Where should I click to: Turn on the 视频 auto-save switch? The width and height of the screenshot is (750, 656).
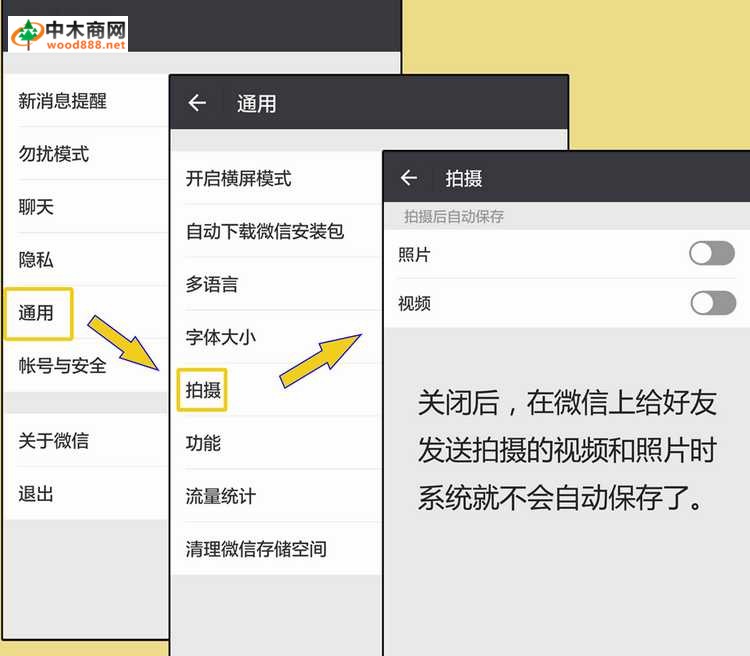click(x=713, y=303)
